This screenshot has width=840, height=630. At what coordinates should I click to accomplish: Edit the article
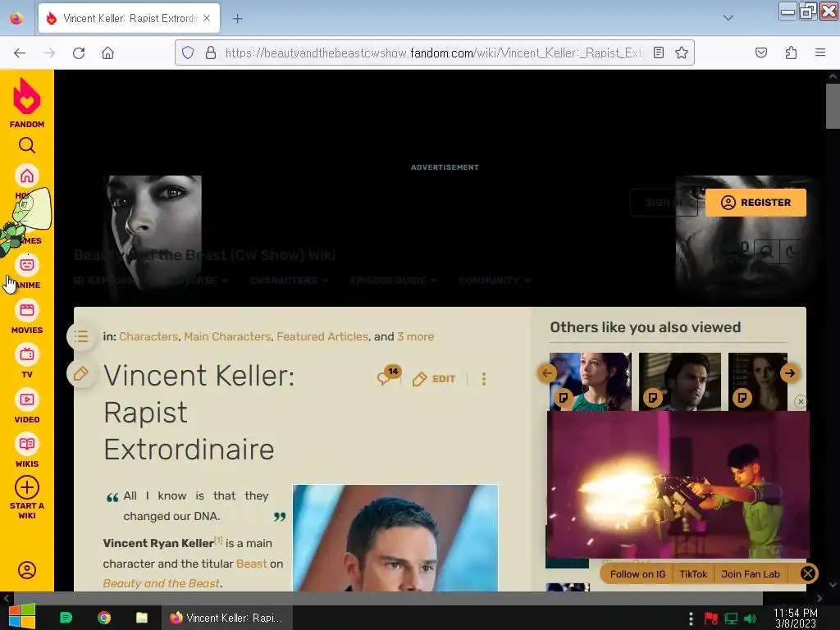(x=434, y=379)
